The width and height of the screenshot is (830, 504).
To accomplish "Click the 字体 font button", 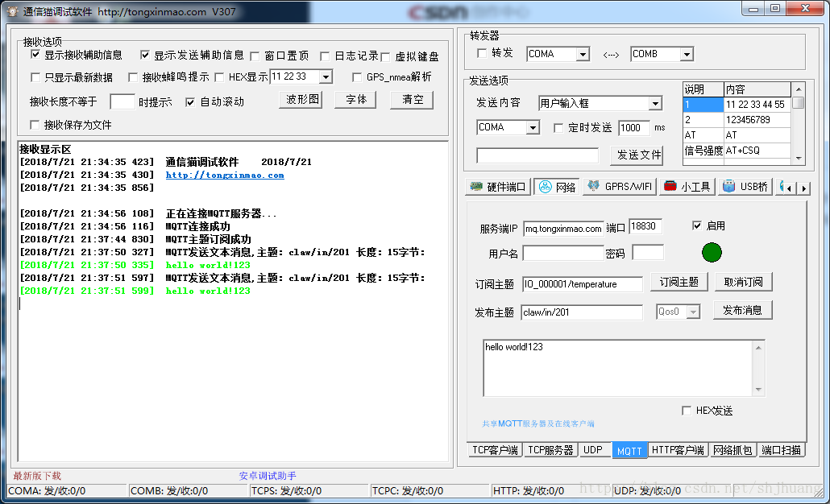I will [x=355, y=99].
